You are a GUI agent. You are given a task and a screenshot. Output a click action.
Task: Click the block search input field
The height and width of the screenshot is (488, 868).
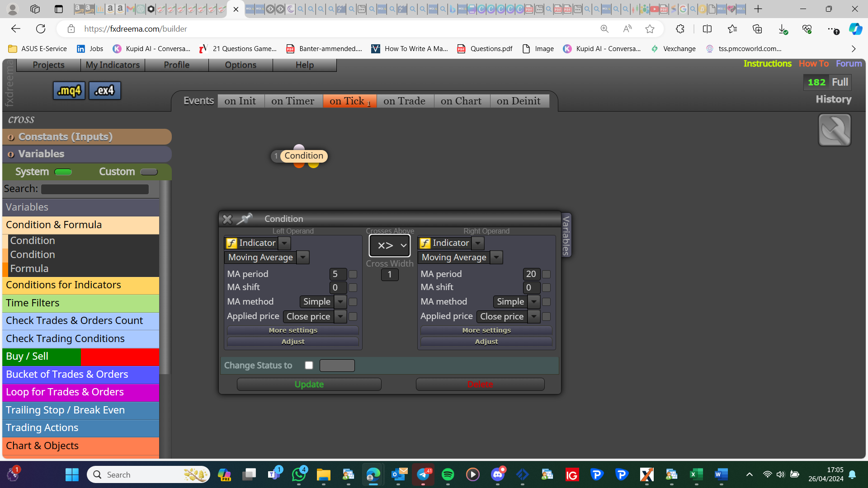[x=95, y=189]
